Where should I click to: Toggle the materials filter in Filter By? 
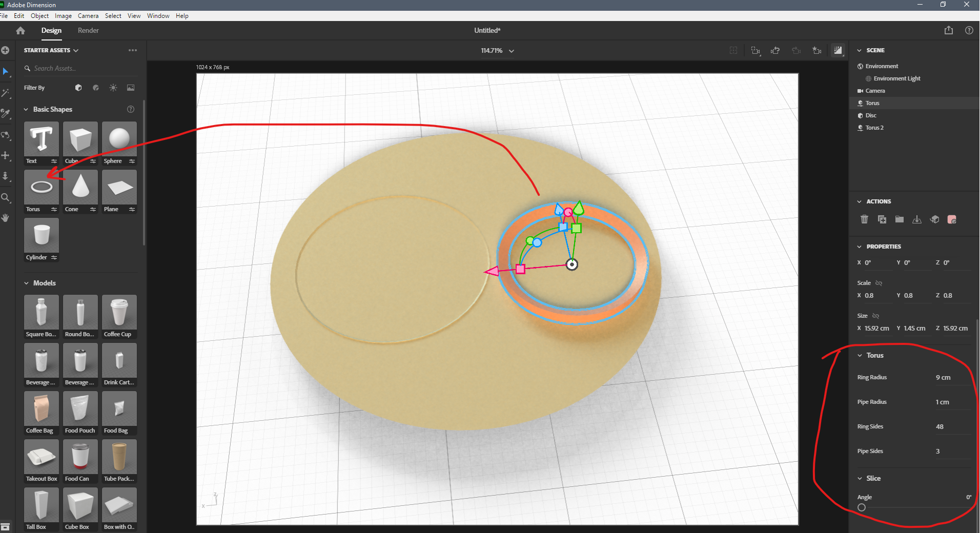[95, 88]
